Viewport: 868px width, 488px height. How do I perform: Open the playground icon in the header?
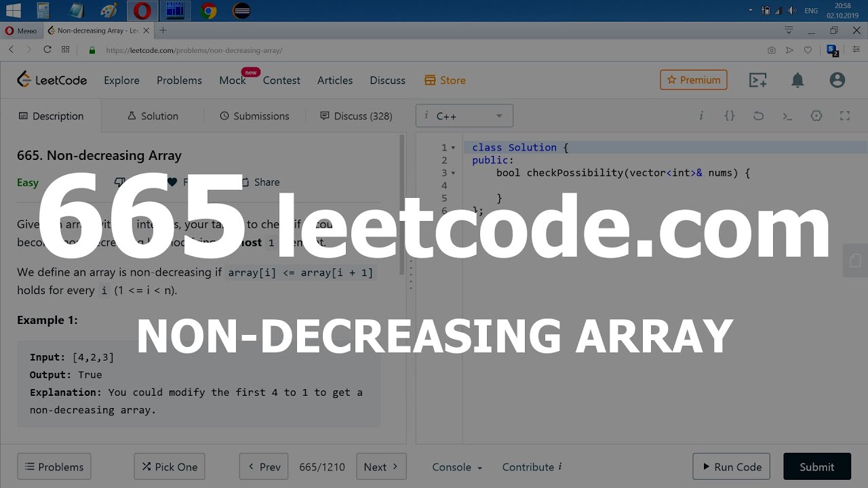(x=757, y=80)
